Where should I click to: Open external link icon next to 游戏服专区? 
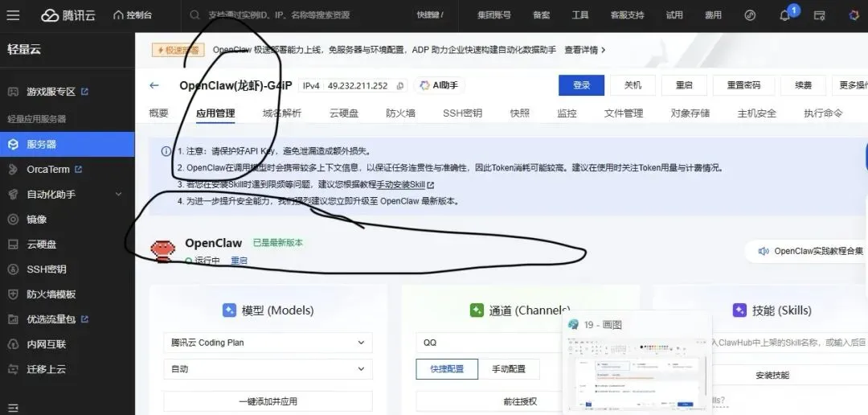click(84, 92)
